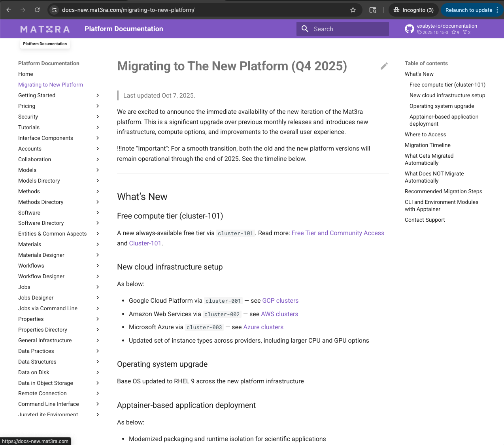Open the Incognito (3) indicator
Screen dimensions: 504x445
[413, 10]
